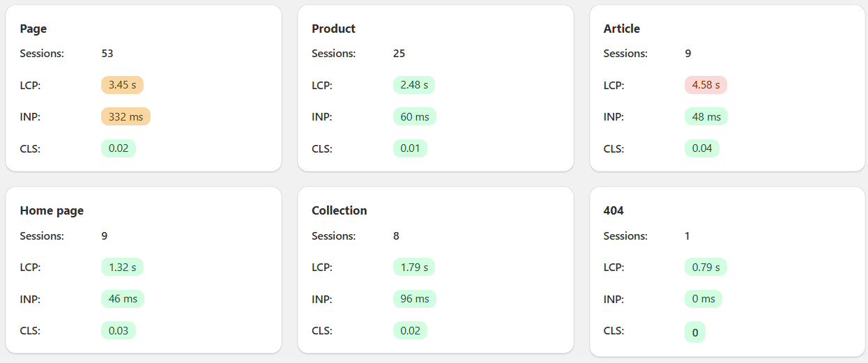The image size is (868, 363).
Task: Select the 0.04 Article CLS badge
Action: point(701,148)
